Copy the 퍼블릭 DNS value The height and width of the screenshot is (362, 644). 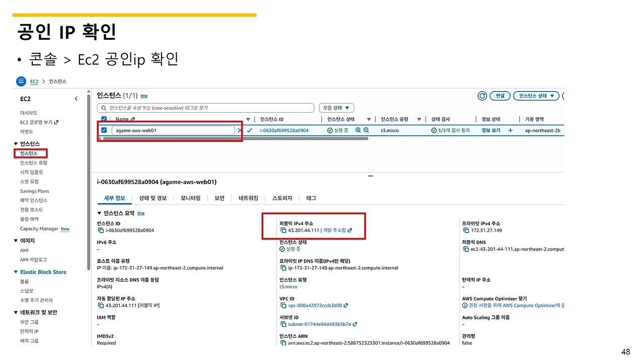pyautogui.click(x=465, y=249)
